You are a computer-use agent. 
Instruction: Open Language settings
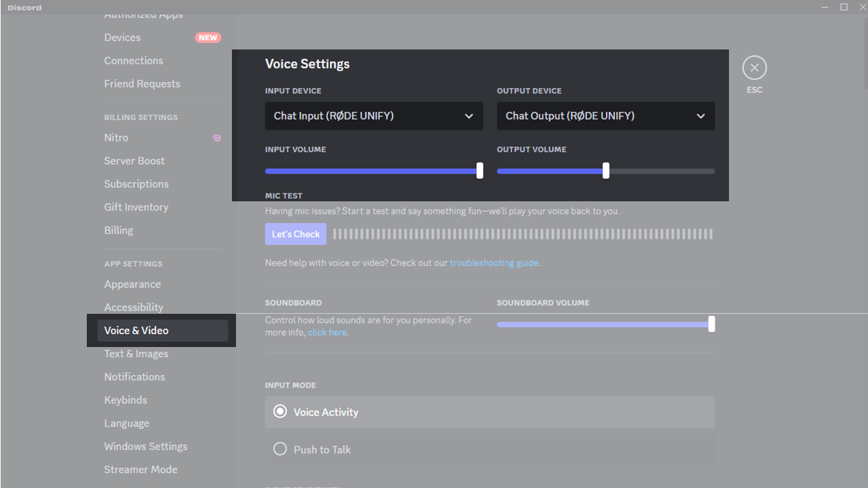(126, 423)
